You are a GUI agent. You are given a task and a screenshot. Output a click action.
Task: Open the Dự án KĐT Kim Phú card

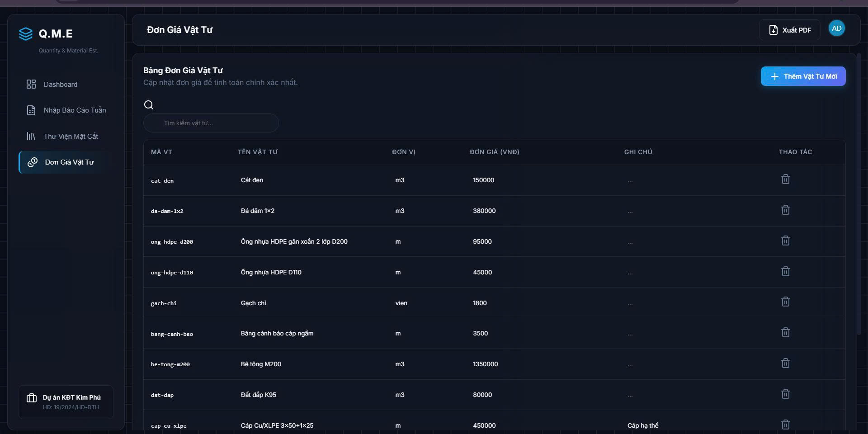point(66,402)
